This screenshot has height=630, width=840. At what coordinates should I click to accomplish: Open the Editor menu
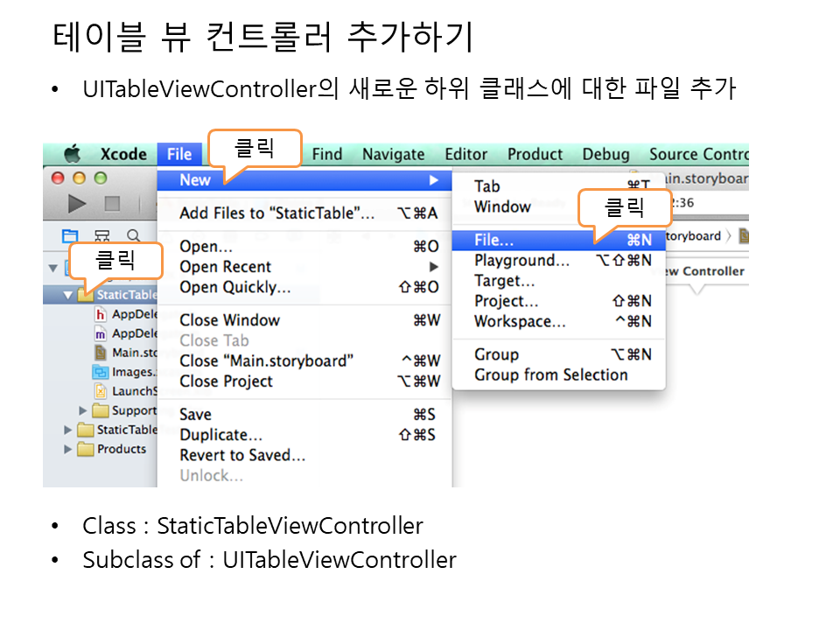465,155
